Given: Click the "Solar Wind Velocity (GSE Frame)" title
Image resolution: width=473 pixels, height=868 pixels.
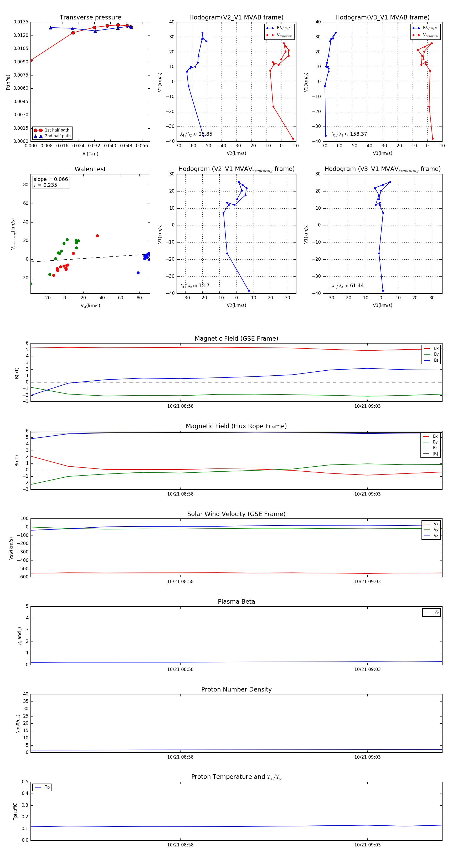Looking at the screenshot, I should (236, 514).
